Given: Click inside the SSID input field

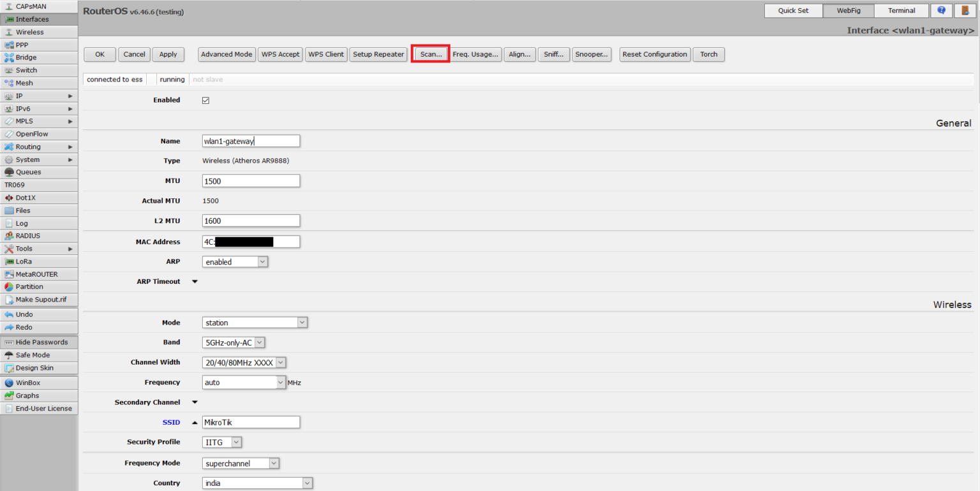Looking at the screenshot, I should (x=251, y=421).
